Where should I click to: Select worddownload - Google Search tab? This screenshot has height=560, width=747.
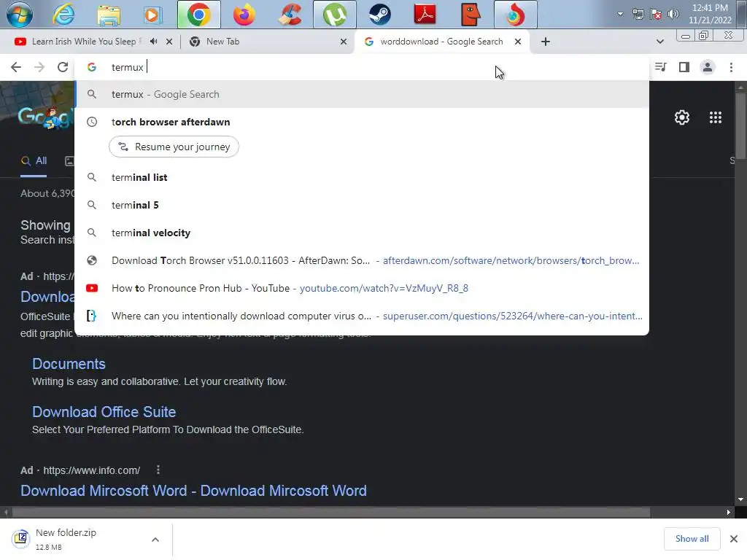pos(441,42)
